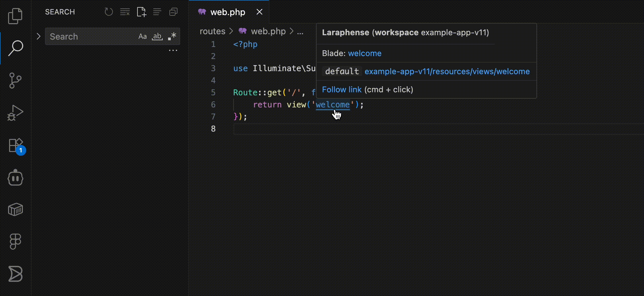Click the PHP elephant icon in breadcrumb

click(x=243, y=31)
